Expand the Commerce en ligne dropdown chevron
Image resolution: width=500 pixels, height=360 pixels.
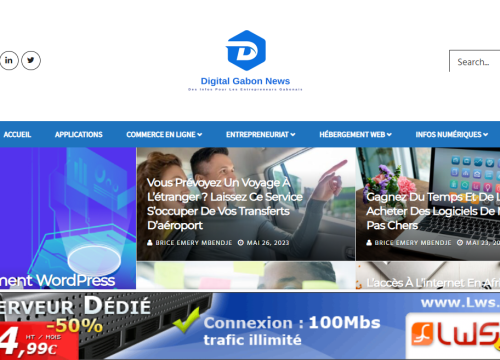click(200, 135)
